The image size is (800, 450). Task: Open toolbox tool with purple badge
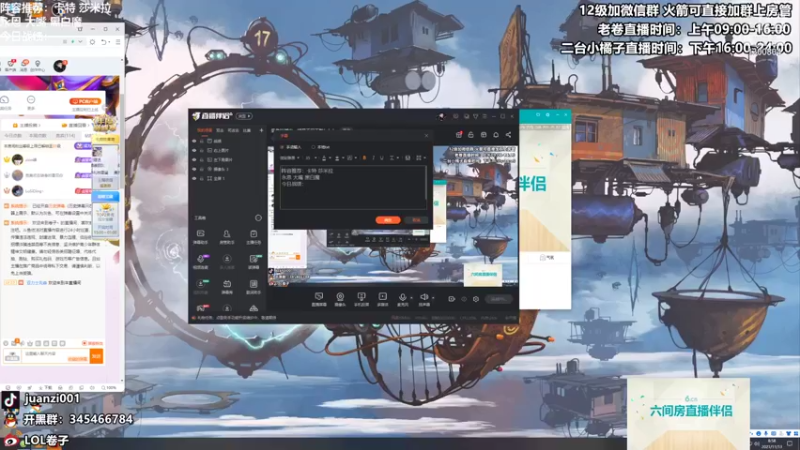pyautogui.click(x=201, y=261)
